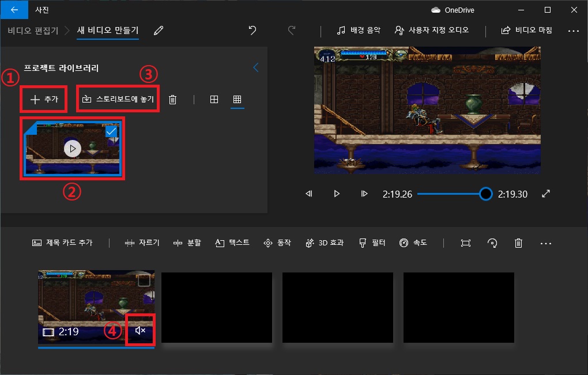Switch library to medium grid view
The width and height of the screenshot is (588, 375).
pos(214,99)
